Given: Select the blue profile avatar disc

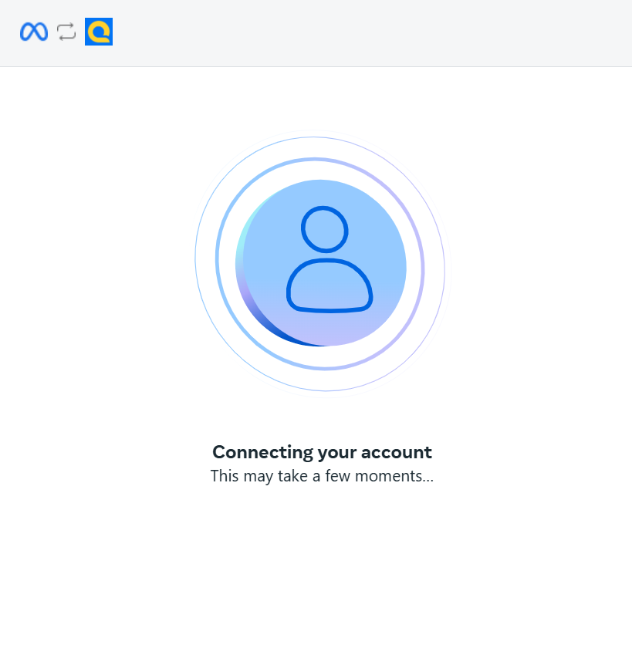Looking at the screenshot, I should coord(321,263).
